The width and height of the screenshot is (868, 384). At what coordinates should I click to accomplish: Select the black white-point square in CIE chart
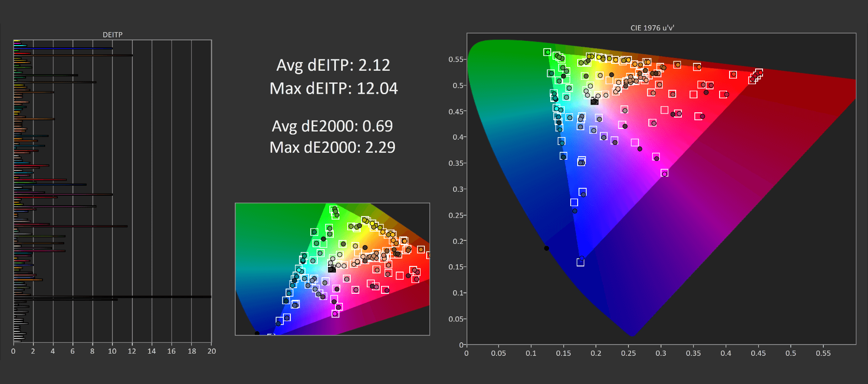(x=595, y=102)
